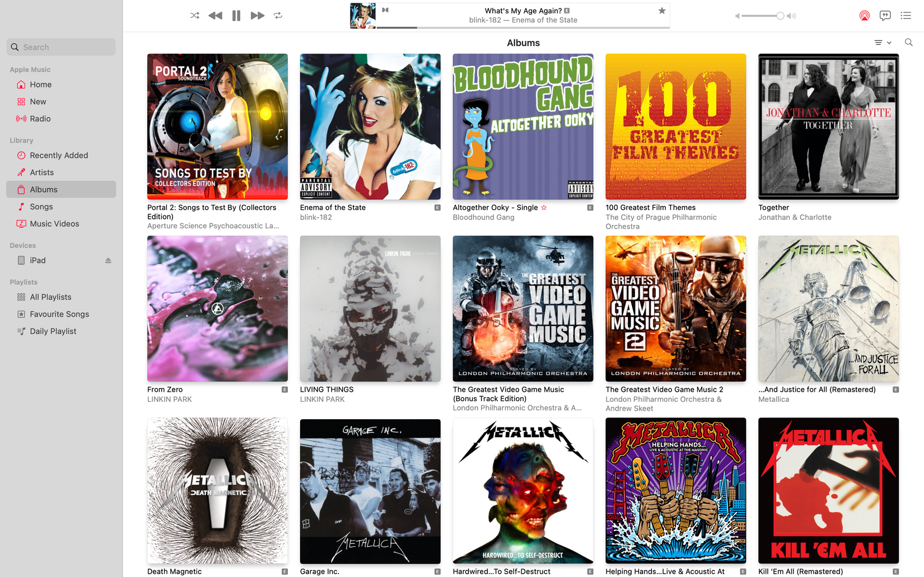
Task: Open Together by Jonathan & Charlotte cover
Action: click(x=829, y=126)
